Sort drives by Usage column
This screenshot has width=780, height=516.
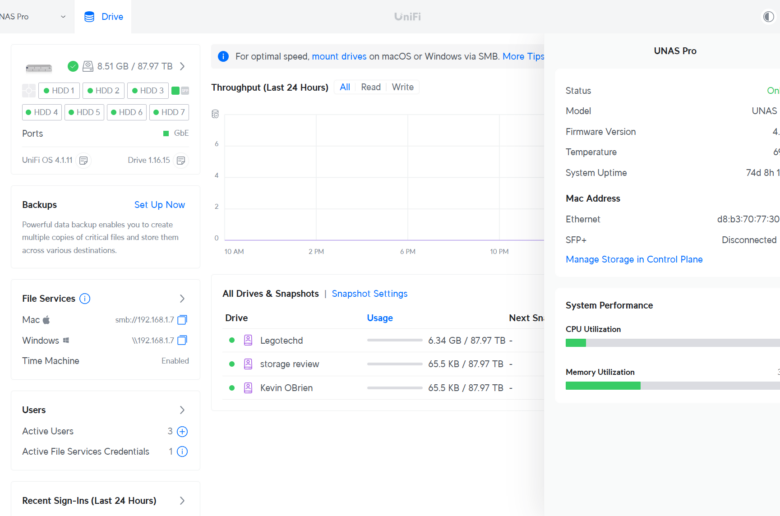click(x=380, y=318)
